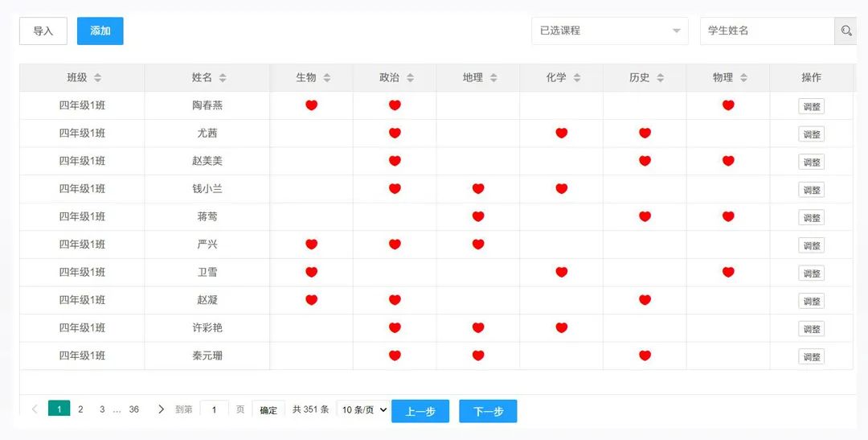868x440 pixels.
Task: Click 调整 in 赵凝's row
Action: pyautogui.click(x=812, y=301)
